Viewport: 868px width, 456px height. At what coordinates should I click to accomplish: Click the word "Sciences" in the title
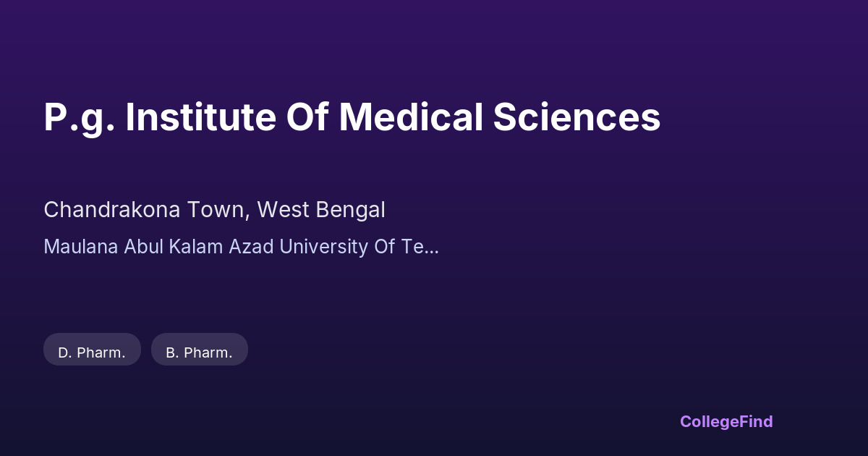[576, 117]
